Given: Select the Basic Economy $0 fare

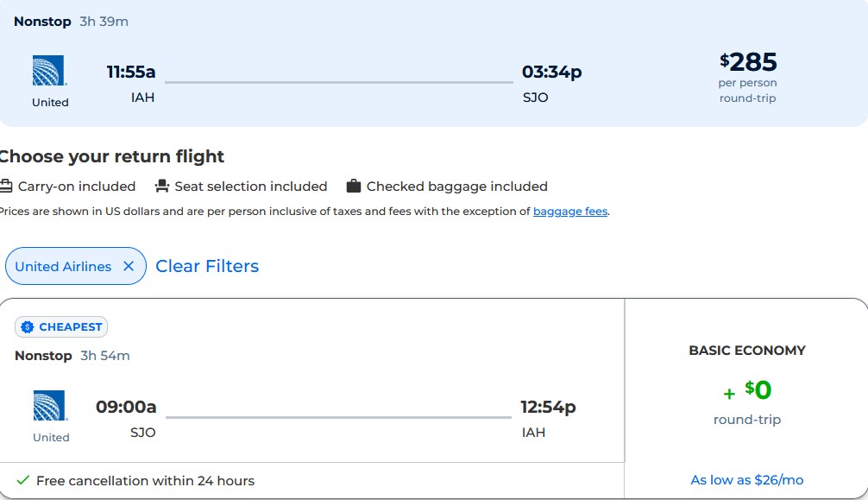Looking at the screenshot, I should 746,391.
